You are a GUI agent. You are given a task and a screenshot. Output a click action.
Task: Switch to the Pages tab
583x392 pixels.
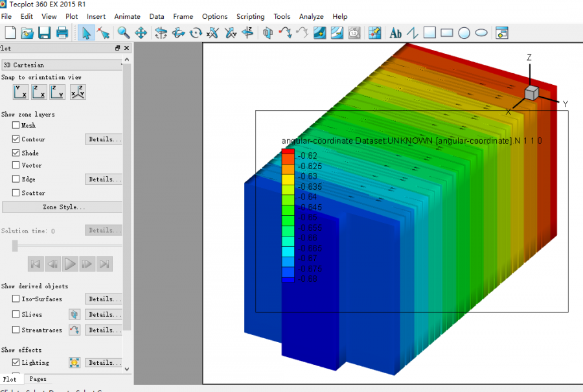(38, 379)
